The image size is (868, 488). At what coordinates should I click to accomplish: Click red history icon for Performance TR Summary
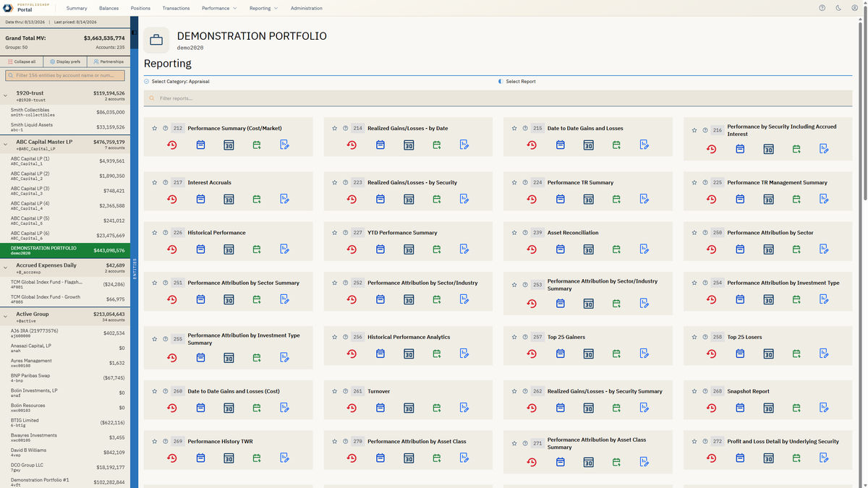532,200
